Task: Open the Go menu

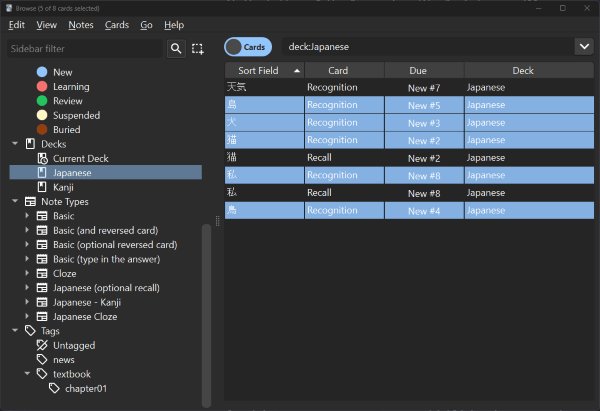Action: click(146, 25)
